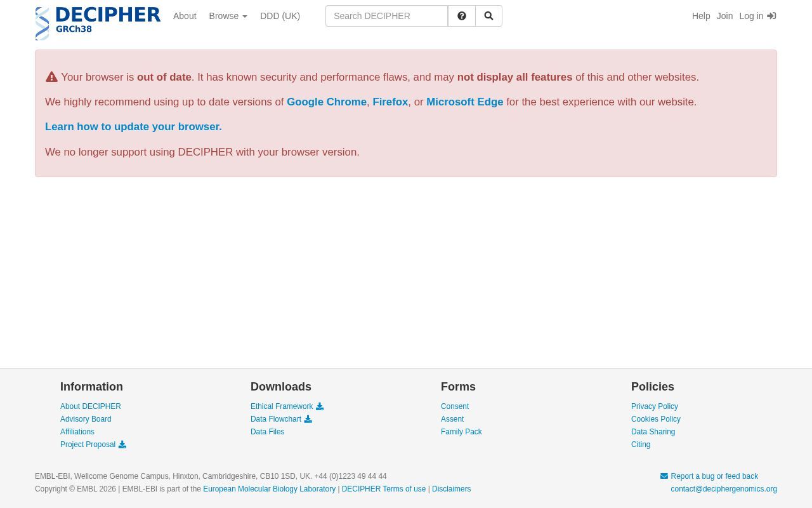Open the Assent form link

(x=452, y=419)
